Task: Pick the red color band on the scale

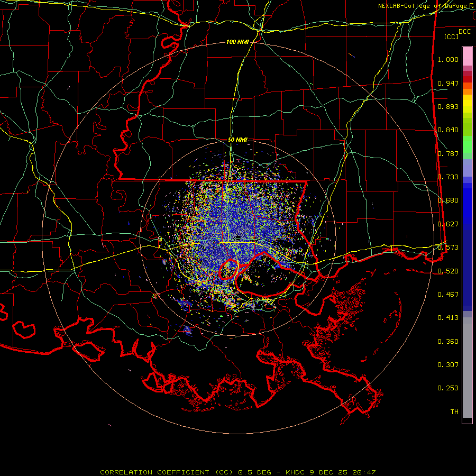Action: click(467, 79)
